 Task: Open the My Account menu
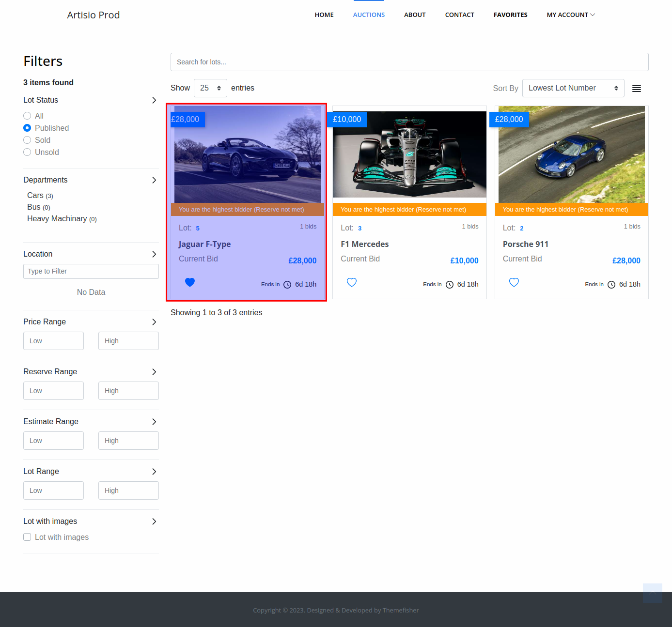571,15
